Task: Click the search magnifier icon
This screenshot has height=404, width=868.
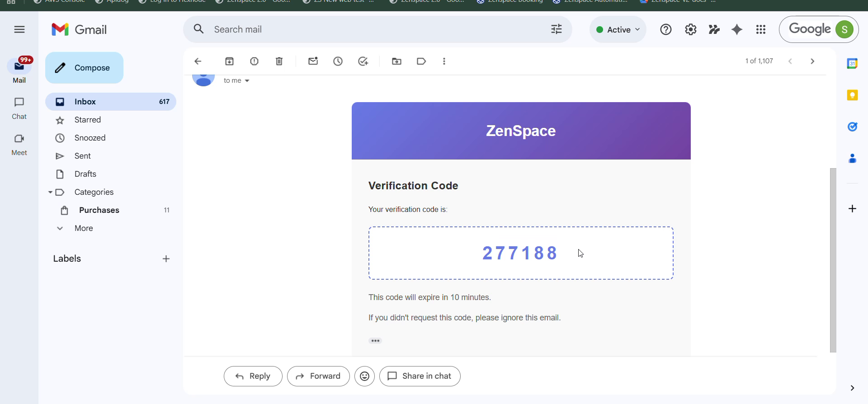Action: [198, 29]
